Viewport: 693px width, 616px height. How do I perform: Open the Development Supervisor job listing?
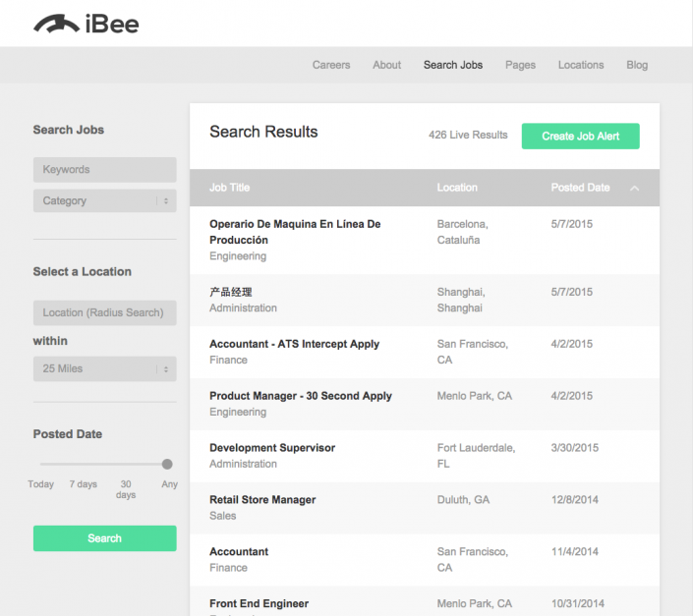(272, 448)
